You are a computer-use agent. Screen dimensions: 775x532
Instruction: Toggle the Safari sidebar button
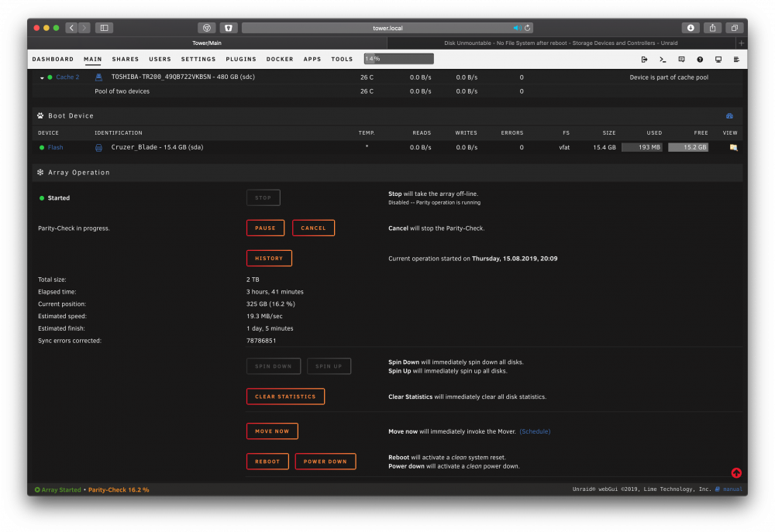[x=105, y=28]
